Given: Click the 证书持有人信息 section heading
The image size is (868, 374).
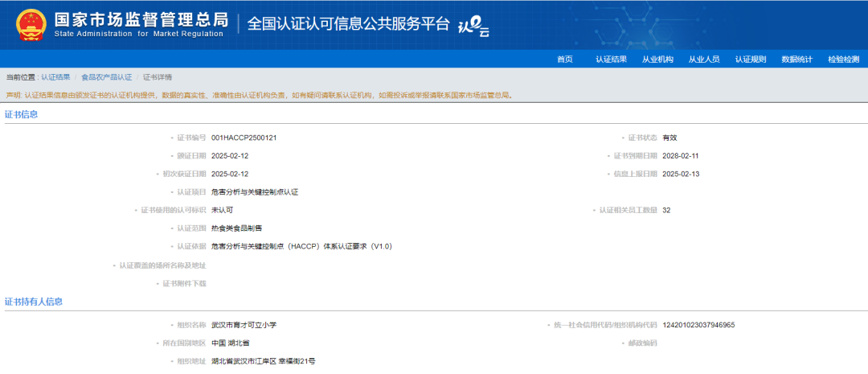Looking at the screenshot, I should (x=34, y=302).
